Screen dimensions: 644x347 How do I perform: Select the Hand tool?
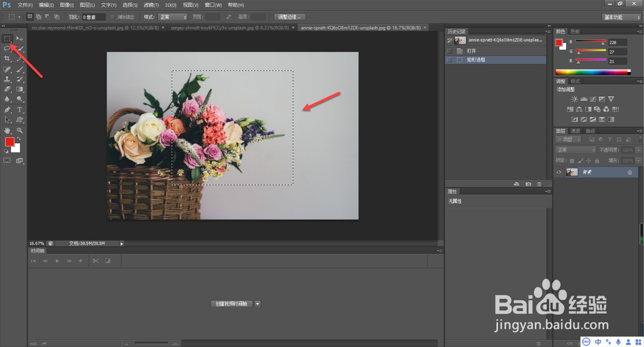(7, 130)
